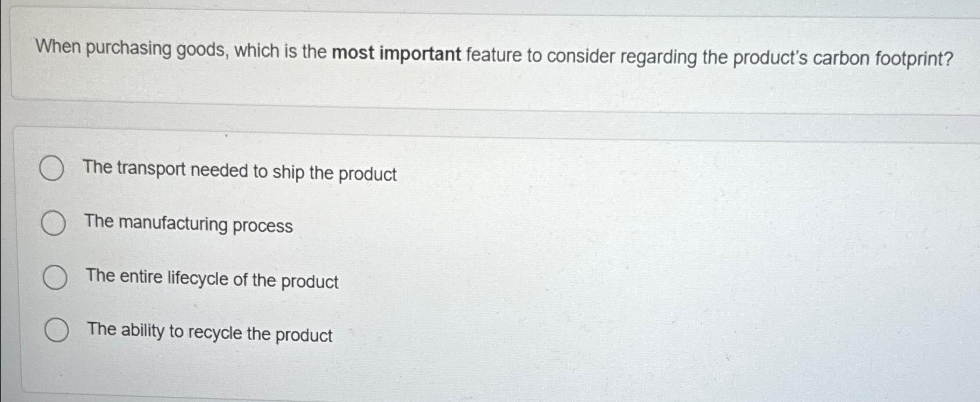Image resolution: width=980 pixels, height=402 pixels.
Task: Click the third answer's radio circle
Action: pos(54,277)
